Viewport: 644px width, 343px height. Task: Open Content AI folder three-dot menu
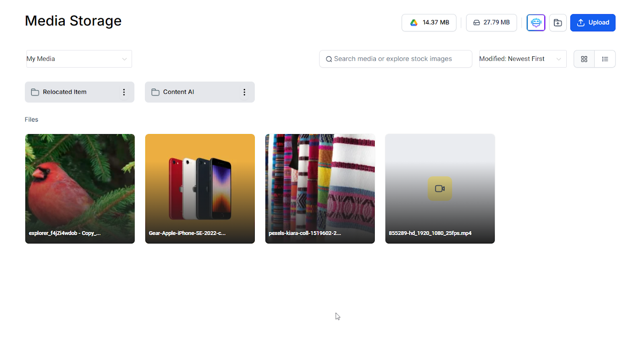(x=244, y=92)
